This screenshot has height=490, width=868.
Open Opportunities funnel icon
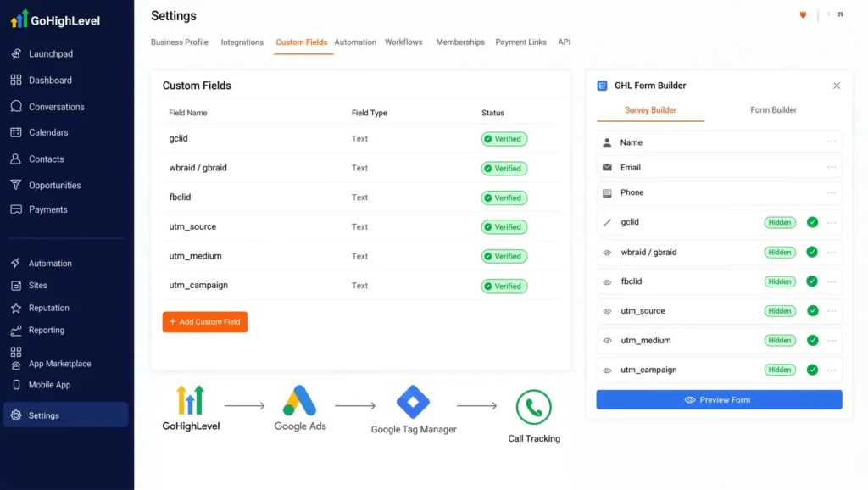16,185
